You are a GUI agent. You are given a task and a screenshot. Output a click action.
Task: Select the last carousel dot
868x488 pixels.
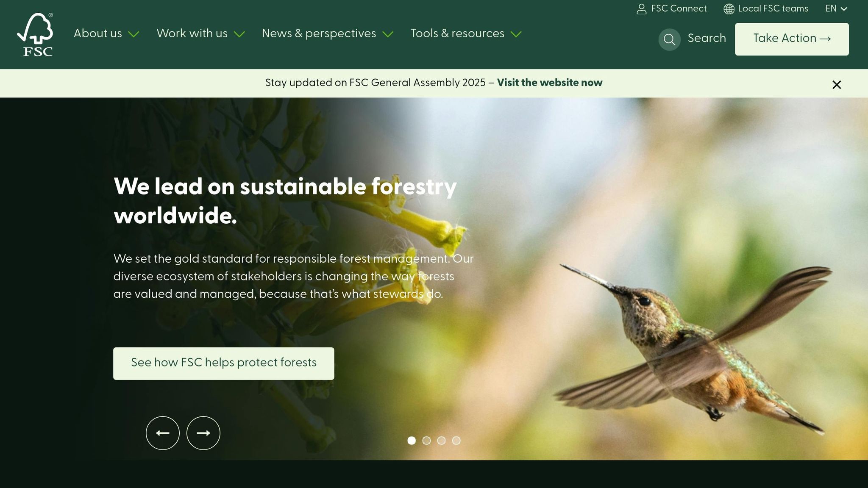pyautogui.click(x=457, y=441)
